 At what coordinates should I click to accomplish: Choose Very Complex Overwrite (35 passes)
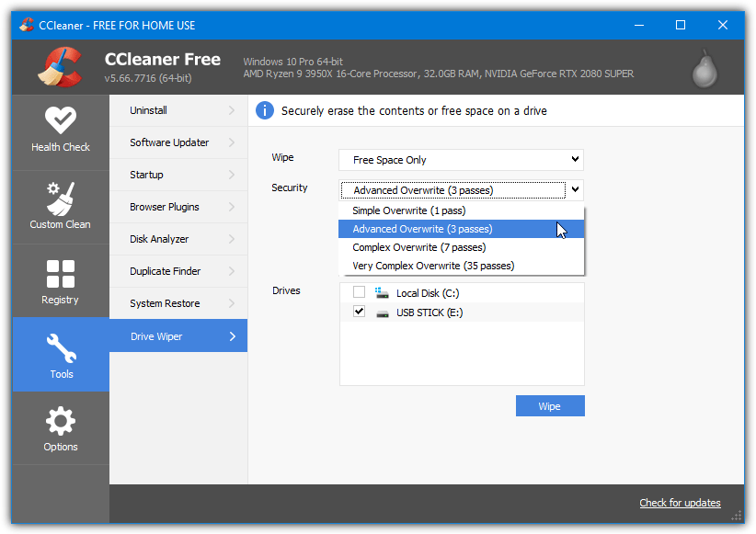pyautogui.click(x=461, y=266)
